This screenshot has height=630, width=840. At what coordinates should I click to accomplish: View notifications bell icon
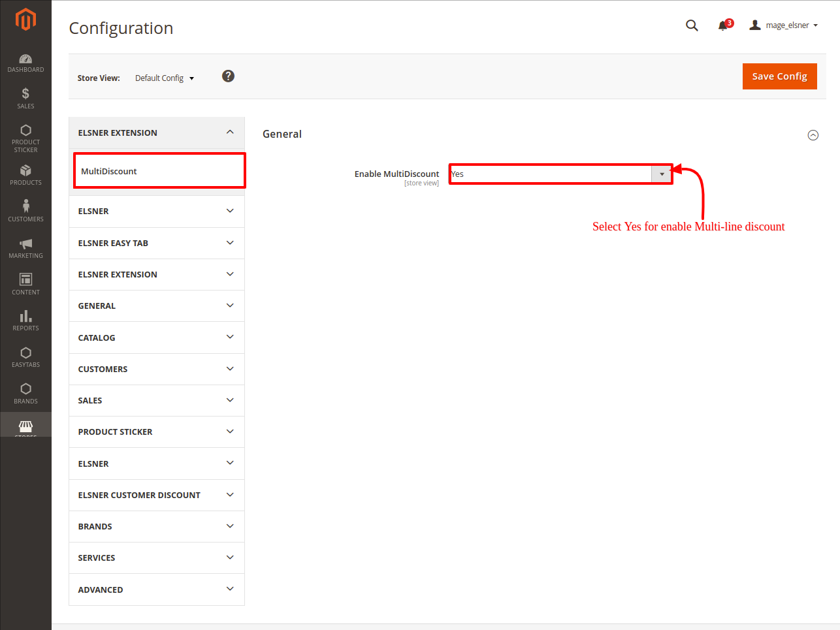tap(723, 25)
